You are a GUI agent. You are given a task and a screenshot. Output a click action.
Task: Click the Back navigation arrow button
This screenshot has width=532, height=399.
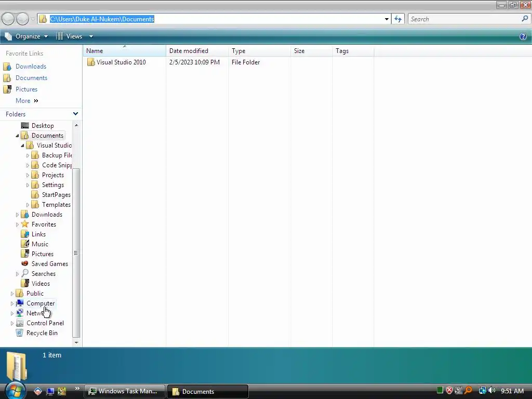pos(8,19)
